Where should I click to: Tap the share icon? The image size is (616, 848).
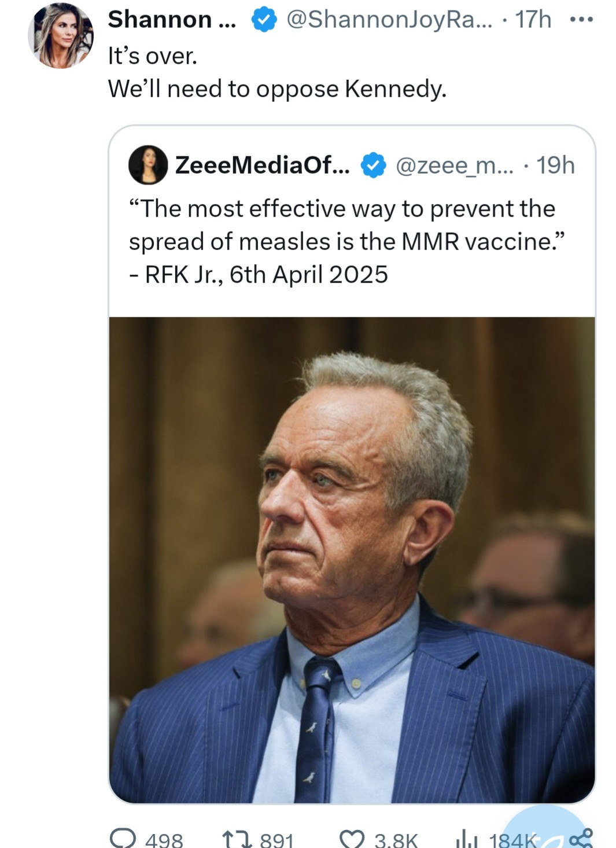pyautogui.click(x=581, y=838)
